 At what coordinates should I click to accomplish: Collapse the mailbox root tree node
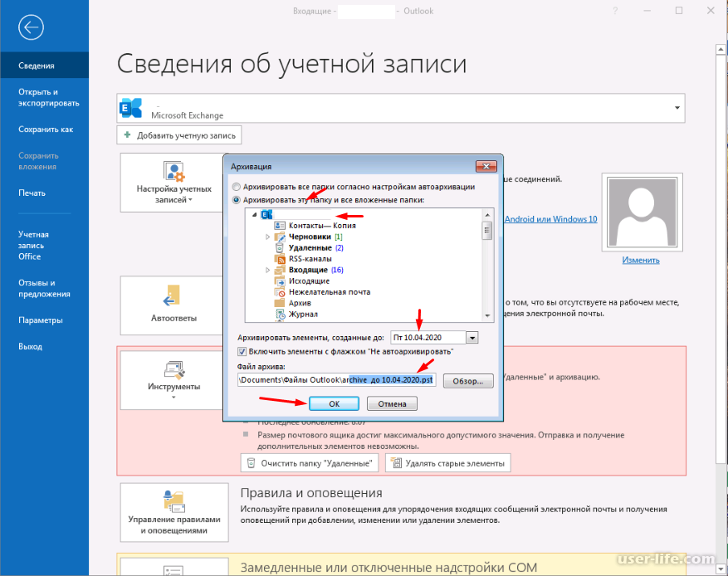(255, 214)
